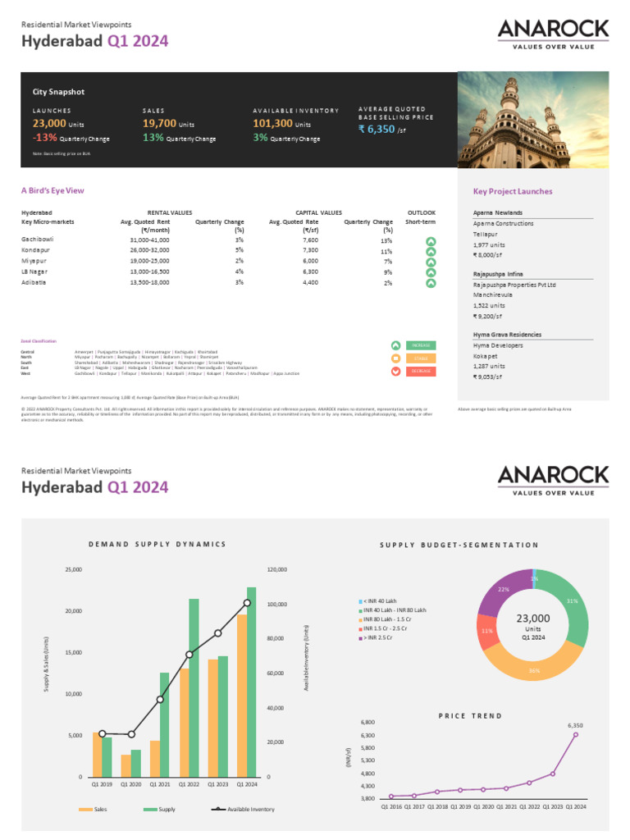Click the capital rate '7,600' for Gachibowli
This screenshot has width=630, height=840.
tap(311, 240)
